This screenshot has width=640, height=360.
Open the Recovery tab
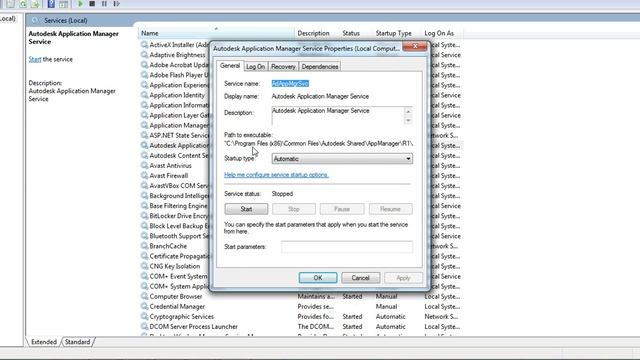pos(283,67)
